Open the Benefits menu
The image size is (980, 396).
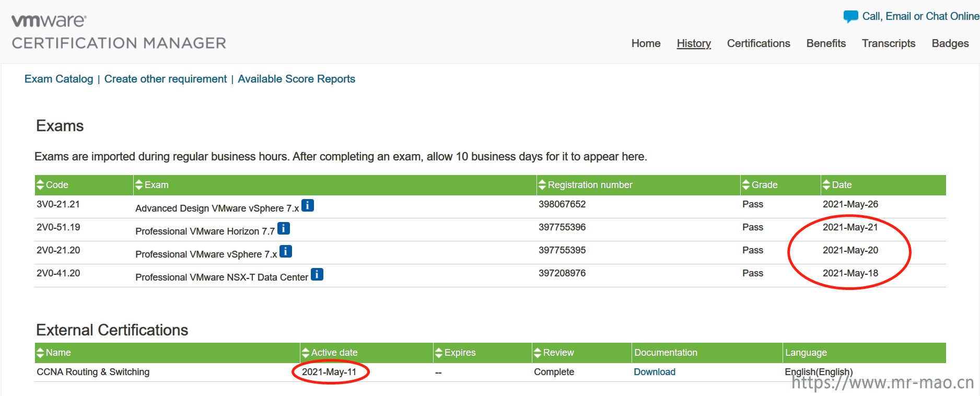pos(826,43)
